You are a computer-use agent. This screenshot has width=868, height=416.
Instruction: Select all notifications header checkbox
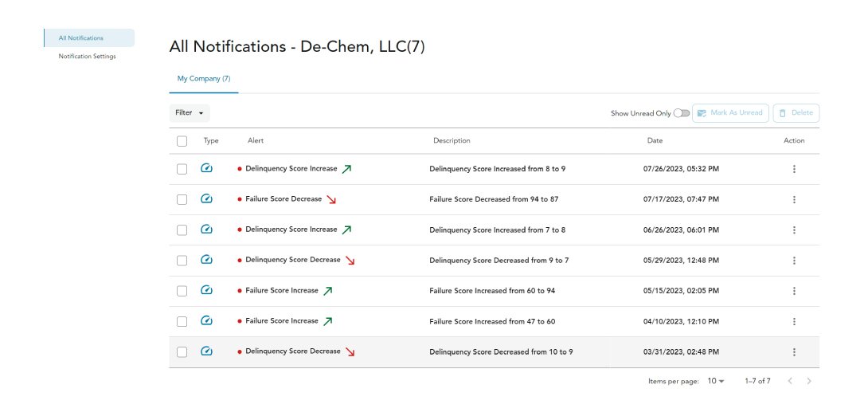[x=182, y=141]
